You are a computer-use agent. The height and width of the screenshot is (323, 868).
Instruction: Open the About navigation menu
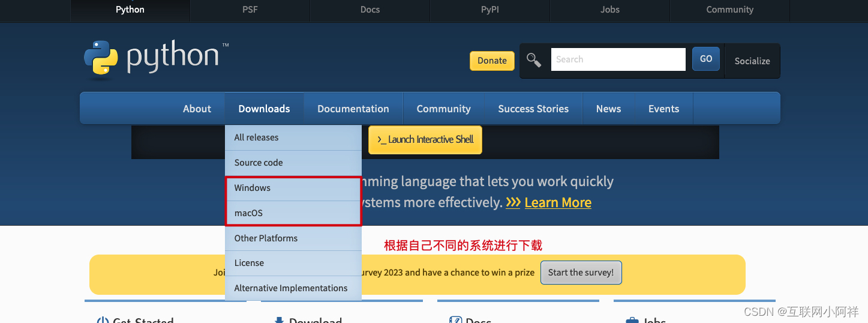[x=197, y=109]
